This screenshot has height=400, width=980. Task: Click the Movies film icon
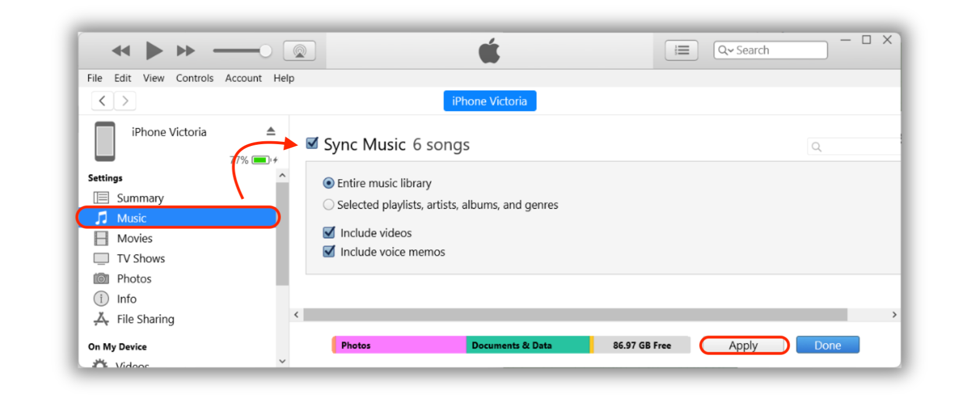(101, 238)
